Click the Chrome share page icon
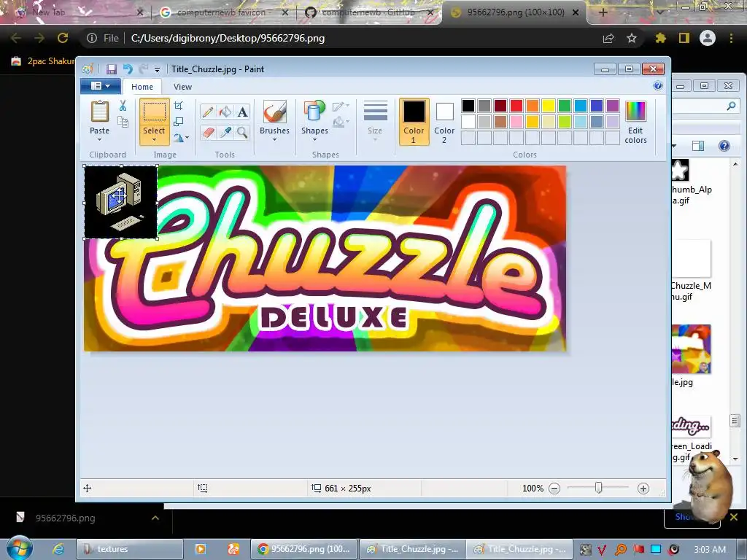 608,38
